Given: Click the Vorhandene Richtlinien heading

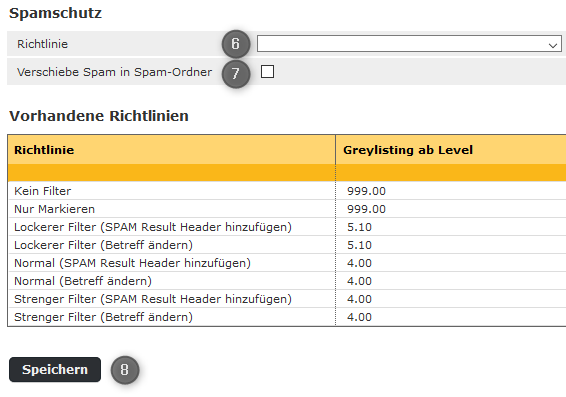Looking at the screenshot, I should [99, 116].
